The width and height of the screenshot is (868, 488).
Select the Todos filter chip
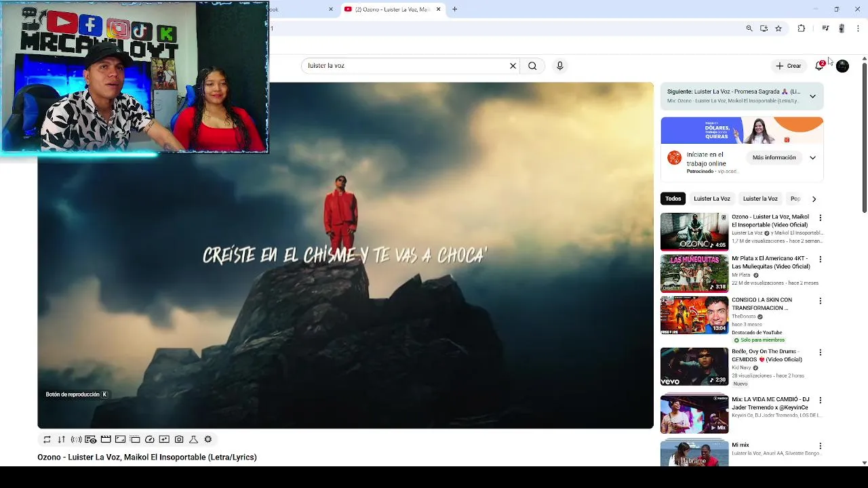click(x=673, y=199)
